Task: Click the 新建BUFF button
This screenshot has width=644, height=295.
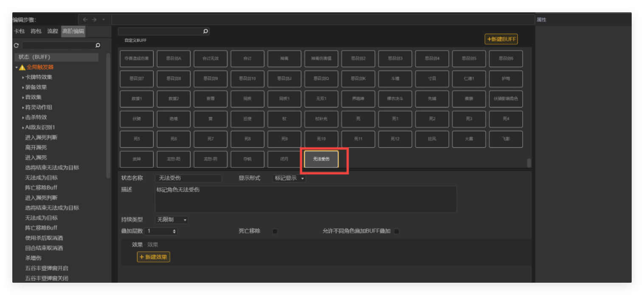Action: tap(501, 39)
